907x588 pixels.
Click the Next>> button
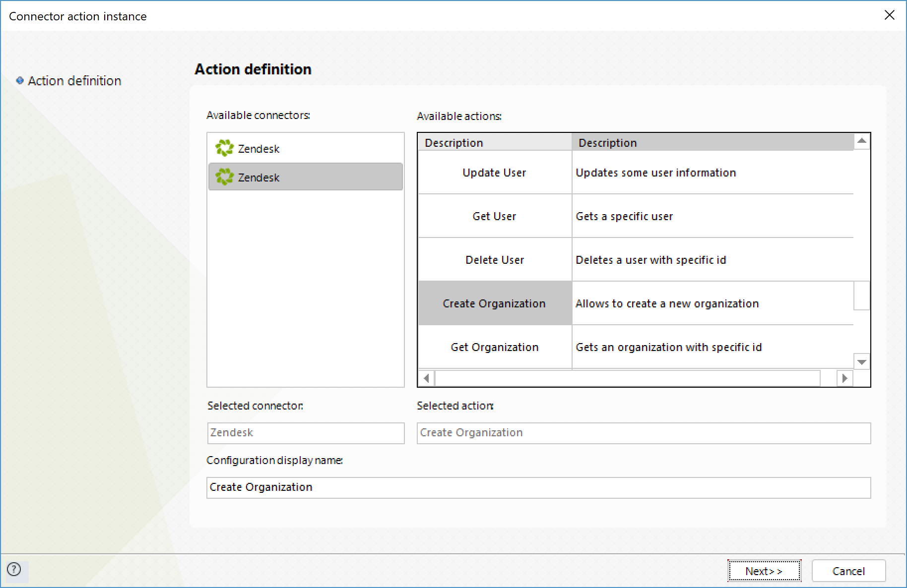coord(764,571)
